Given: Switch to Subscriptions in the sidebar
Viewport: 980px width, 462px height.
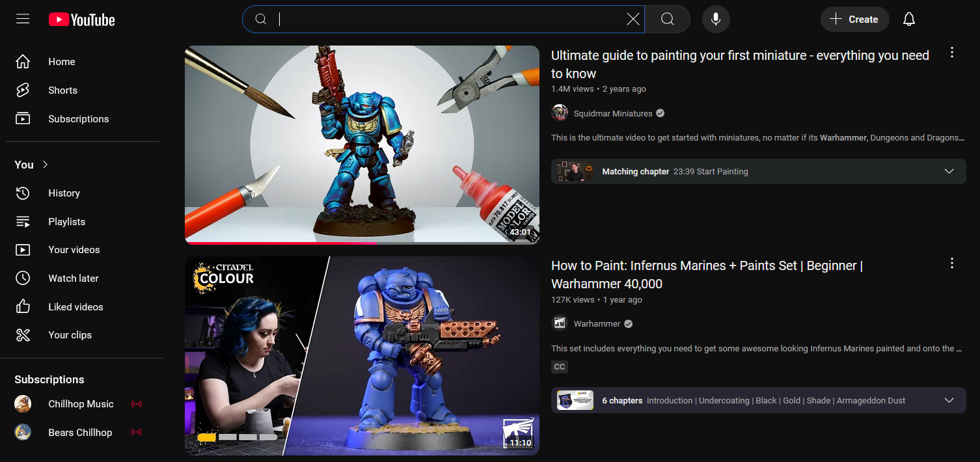Looking at the screenshot, I should [x=78, y=118].
